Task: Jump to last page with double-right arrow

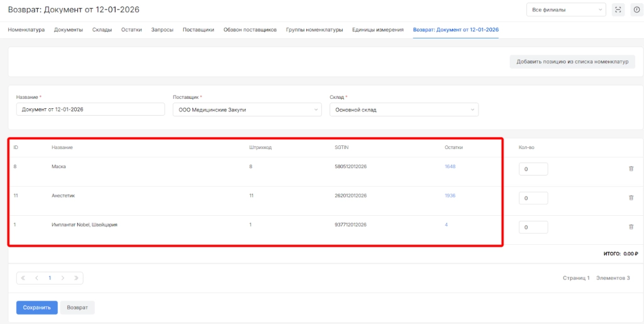Action: click(x=76, y=277)
